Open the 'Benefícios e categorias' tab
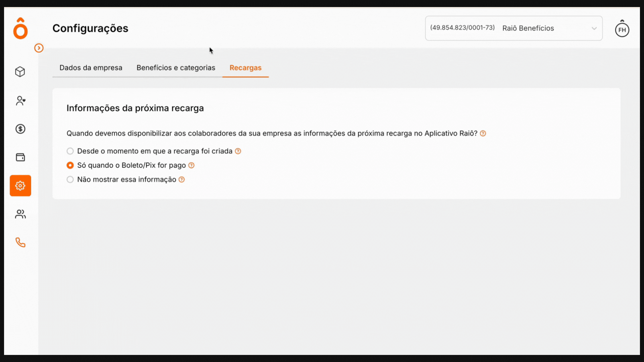Screen dimensions: 644x362 click(x=176, y=68)
